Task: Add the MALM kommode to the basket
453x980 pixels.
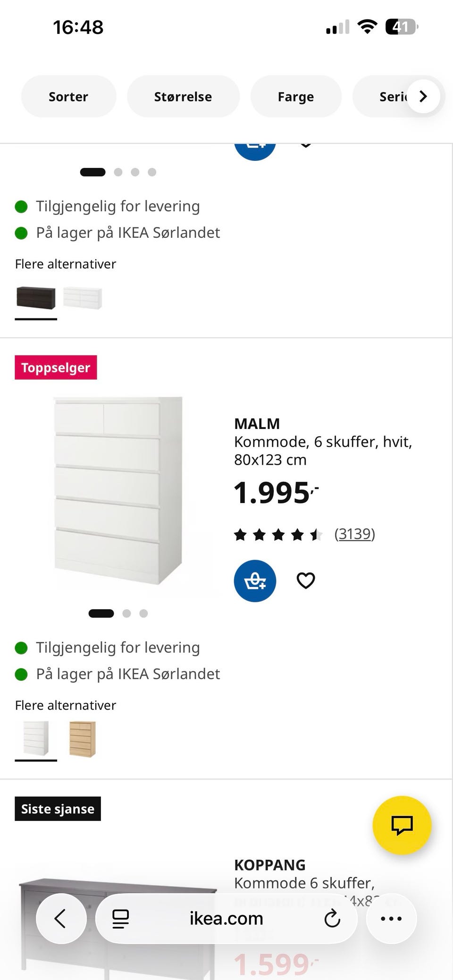Action: 255,581
